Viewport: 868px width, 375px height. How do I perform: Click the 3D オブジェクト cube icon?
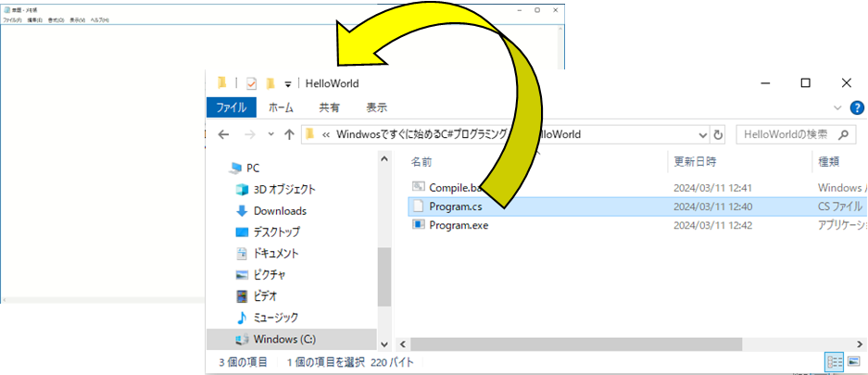click(242, 189)
